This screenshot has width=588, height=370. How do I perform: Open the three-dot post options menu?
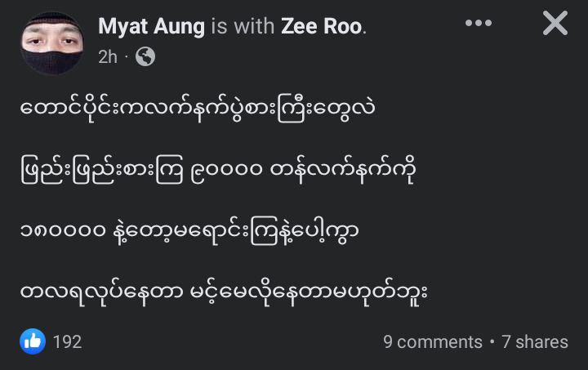479,24
